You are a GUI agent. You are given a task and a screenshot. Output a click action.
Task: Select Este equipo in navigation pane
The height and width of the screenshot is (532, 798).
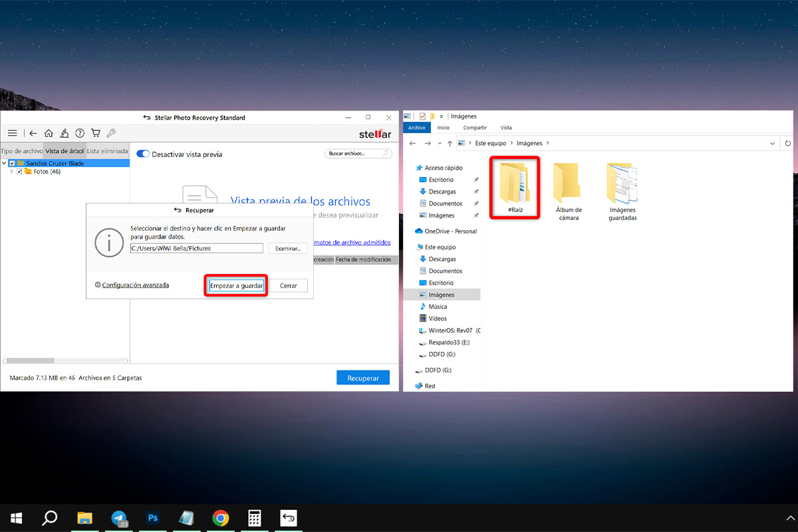[436, 247]
